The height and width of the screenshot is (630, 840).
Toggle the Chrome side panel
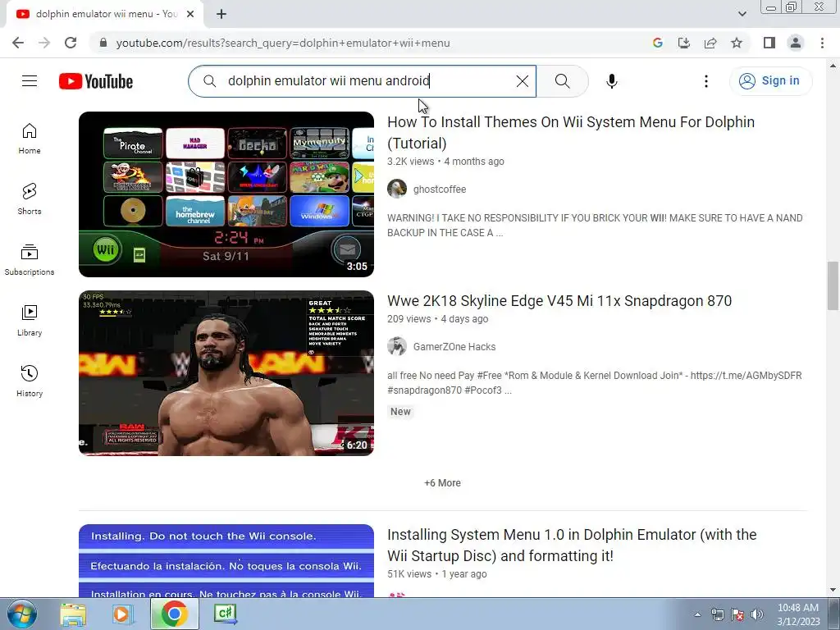769,43
